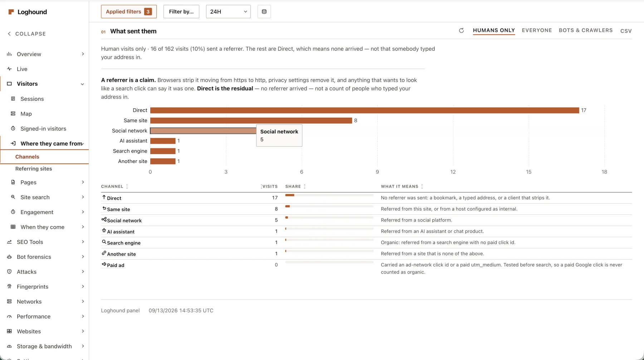The width and height of the screenshot is (644, 360).
Task: Click the Attacks shield icon
Action: coord(9,272)
